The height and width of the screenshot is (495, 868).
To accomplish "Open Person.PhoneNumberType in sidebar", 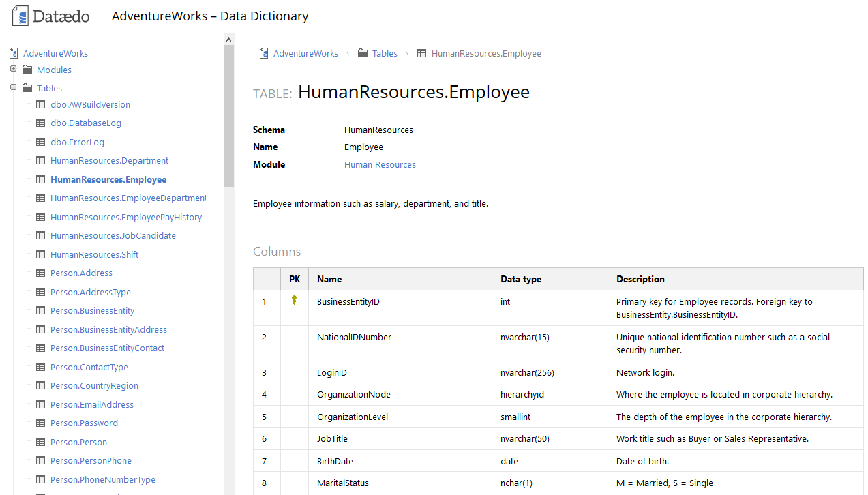I will point(103,479).
